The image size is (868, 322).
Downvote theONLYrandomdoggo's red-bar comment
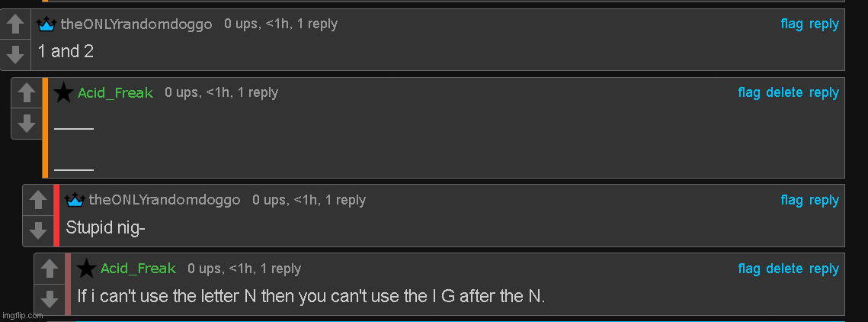(x=38, y=230)
